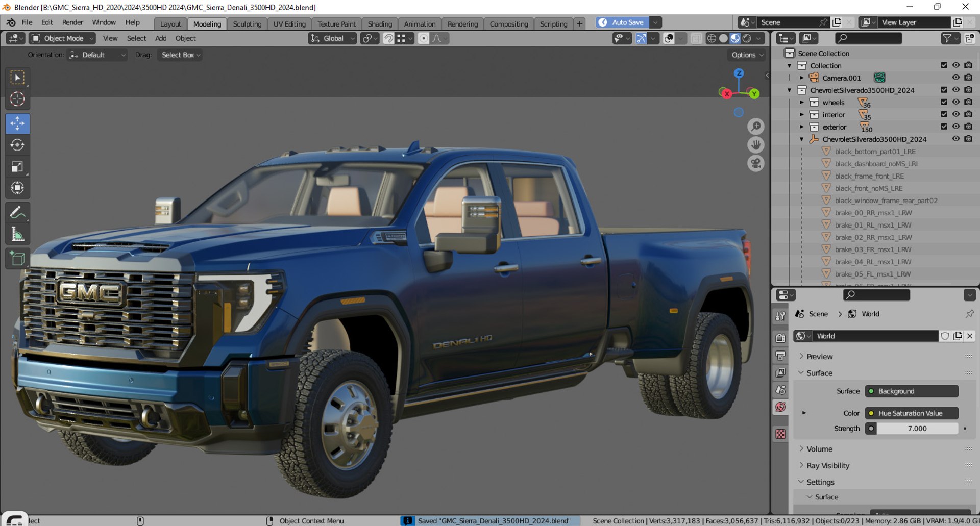The image size is (980, 526).
Task: Toggle X-ray view in header
Action: [x=696, y=38]
